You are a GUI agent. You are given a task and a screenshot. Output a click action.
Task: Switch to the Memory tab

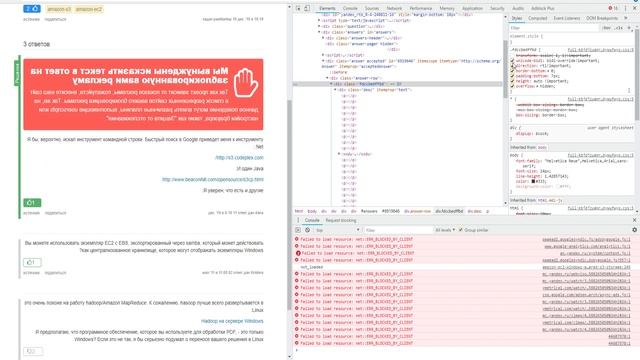pyautogui.click(x=447, y=8)
